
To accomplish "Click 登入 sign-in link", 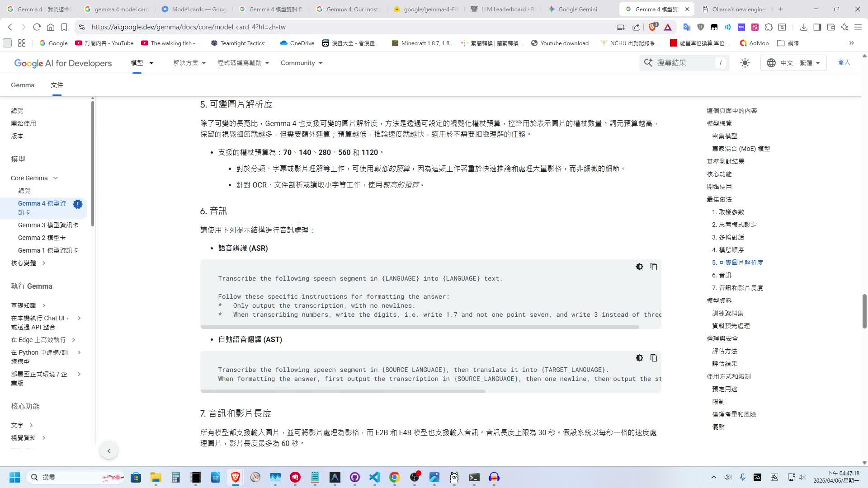I will pos(844,62).
